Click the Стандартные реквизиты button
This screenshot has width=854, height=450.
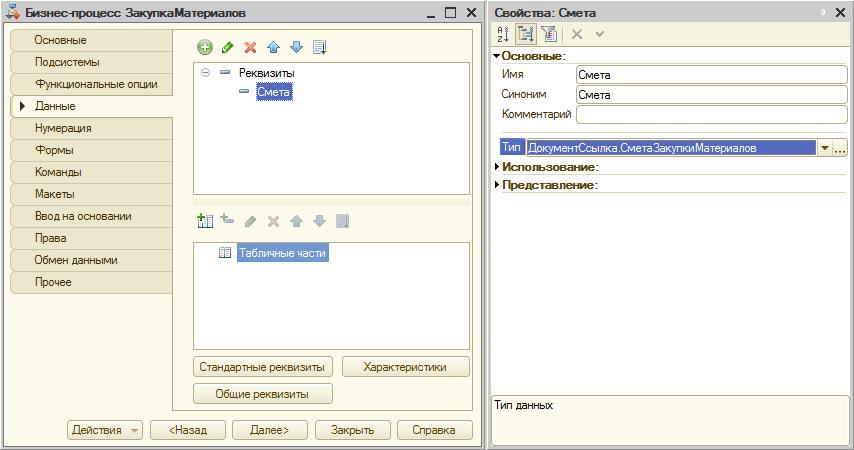pyautogui.click(x=263, y=367)
